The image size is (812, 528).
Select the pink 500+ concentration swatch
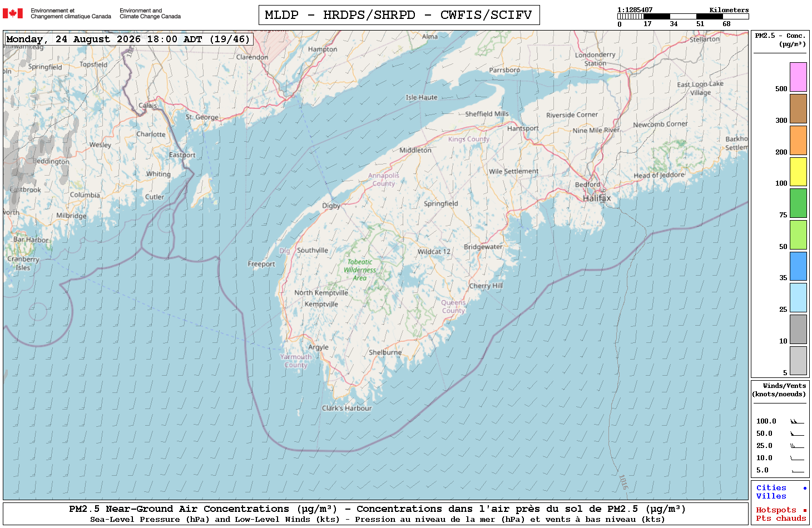click(x=798, y=77)
